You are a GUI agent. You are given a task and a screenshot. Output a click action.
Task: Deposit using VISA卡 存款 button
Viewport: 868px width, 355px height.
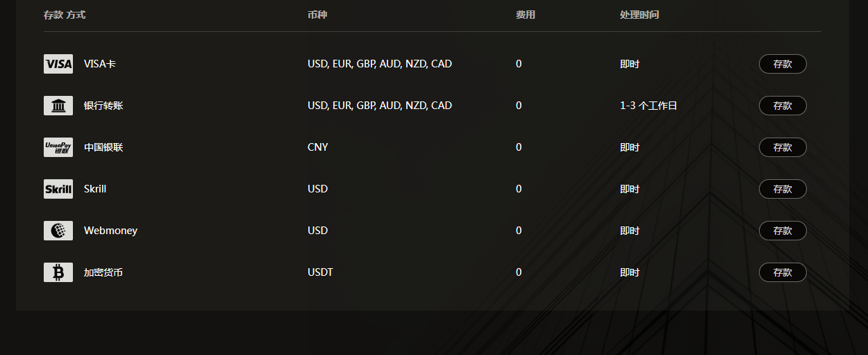(x=783, y=64)
